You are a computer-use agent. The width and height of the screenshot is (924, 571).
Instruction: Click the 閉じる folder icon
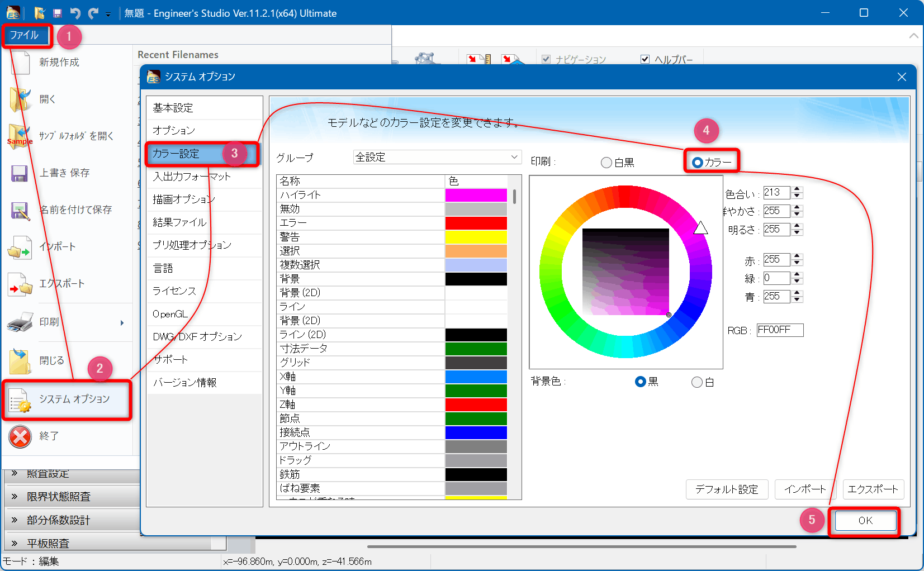tap(20, 360)
